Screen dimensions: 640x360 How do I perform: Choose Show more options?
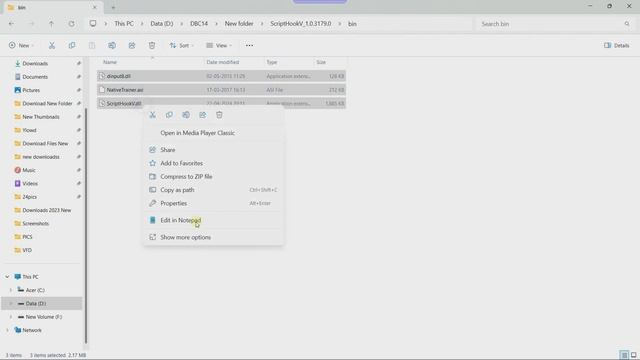pos(213,237)
